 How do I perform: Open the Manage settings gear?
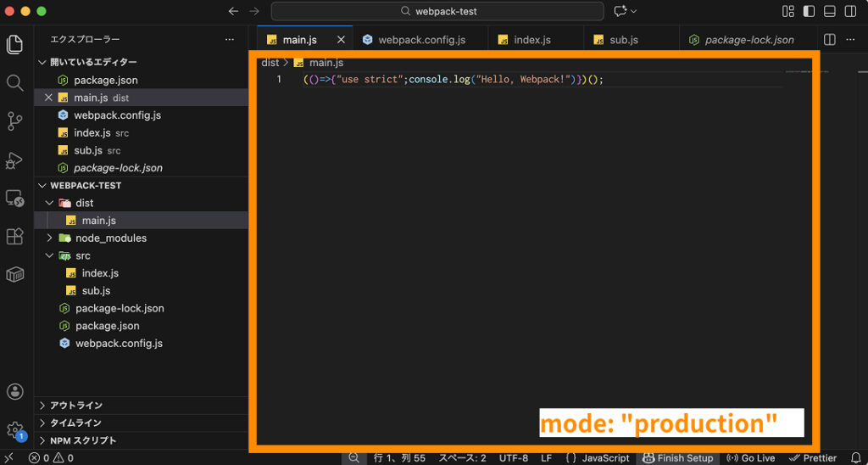[14, 429]
